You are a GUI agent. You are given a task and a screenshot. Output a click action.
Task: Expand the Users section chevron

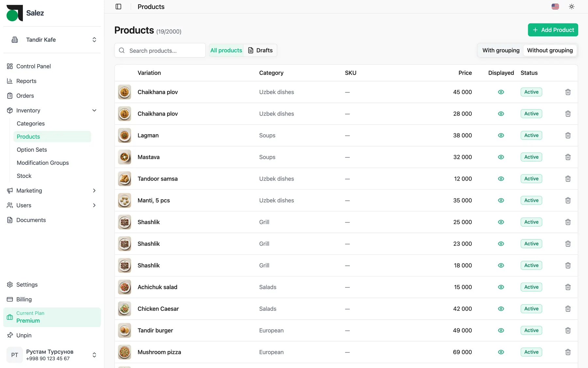pyautogui.click(x=94, y=205)
